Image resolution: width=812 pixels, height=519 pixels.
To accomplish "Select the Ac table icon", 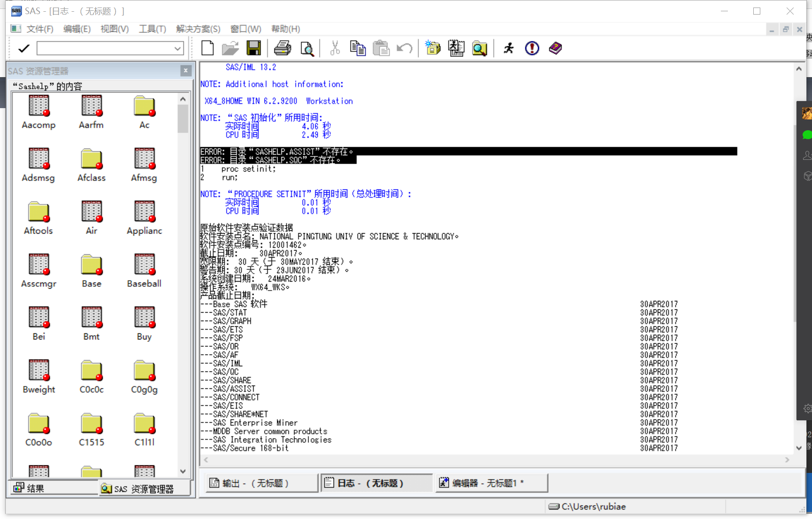I will (x=144, y=106).
